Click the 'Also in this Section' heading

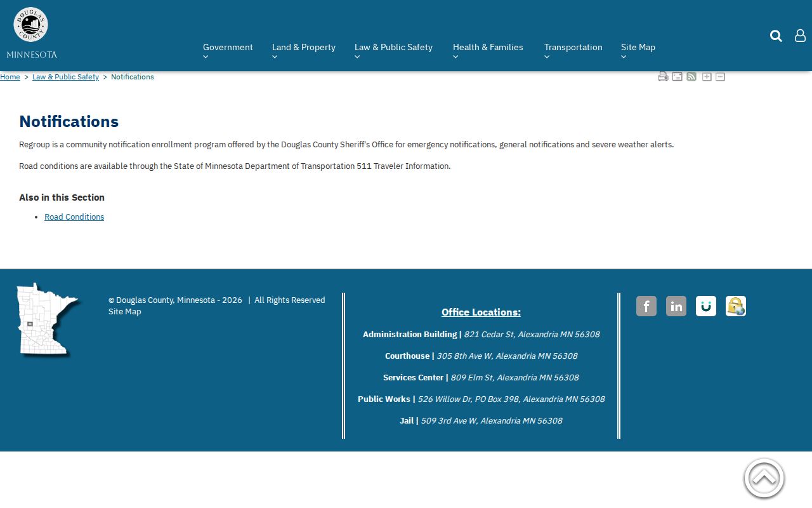62,197
